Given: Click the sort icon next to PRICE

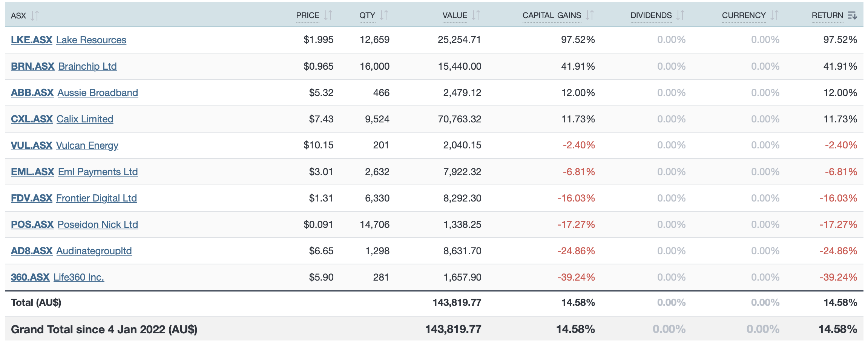Looking at the screenshot, I should coord(328,15).
